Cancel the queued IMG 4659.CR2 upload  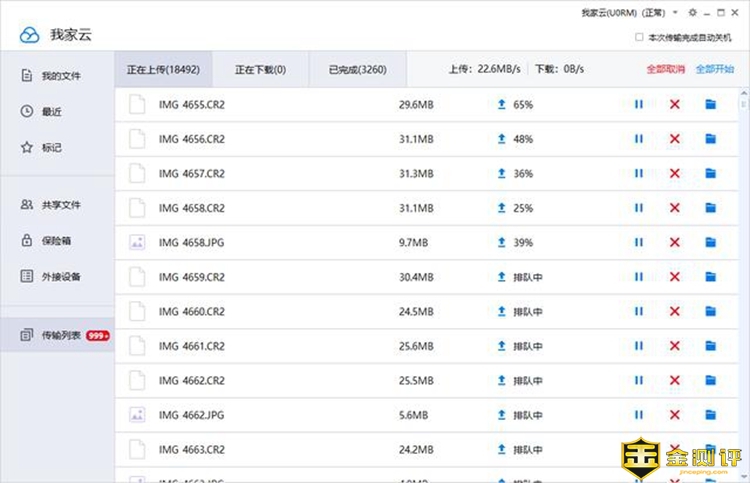[x=675, y=277]
